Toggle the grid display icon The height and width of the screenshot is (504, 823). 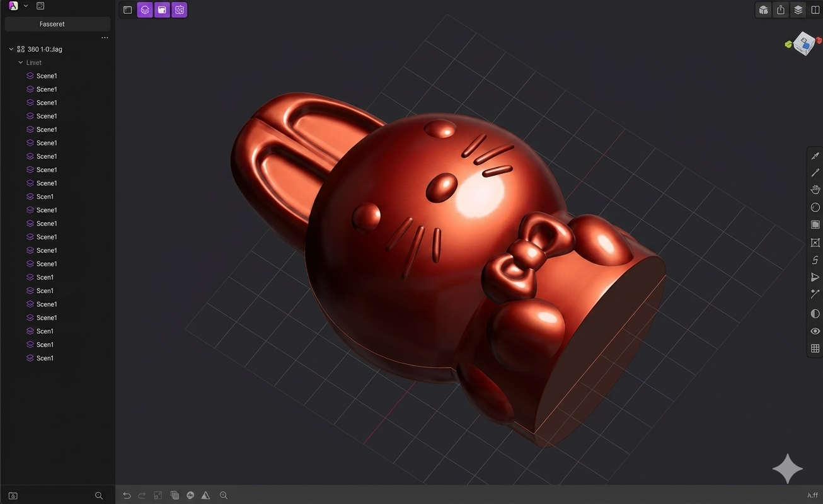815,348
